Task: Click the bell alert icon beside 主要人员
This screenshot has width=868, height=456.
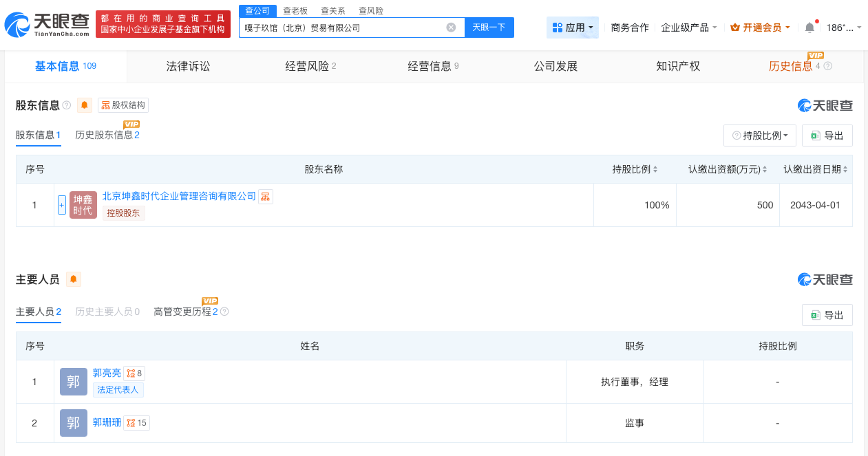Action: pos(73,279)
